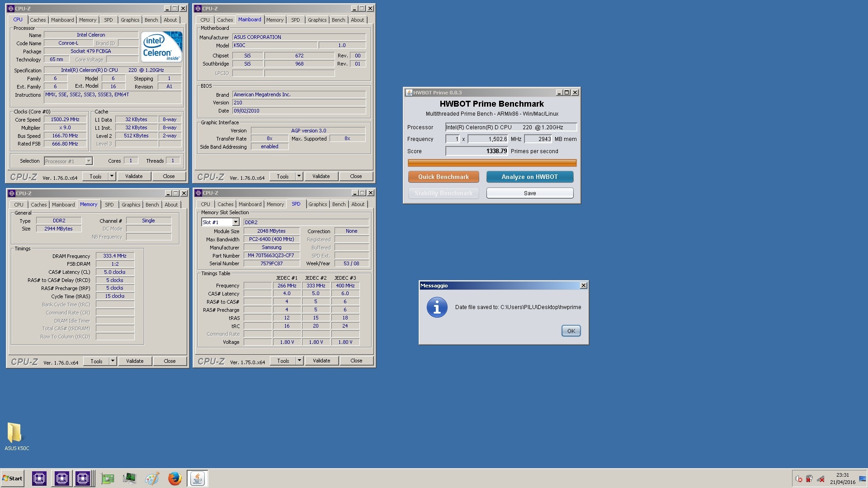Image resolution: width=868 pixels, height=488 pixels.
Task: Click the muted volume tray icon
Action: point(799,479)
